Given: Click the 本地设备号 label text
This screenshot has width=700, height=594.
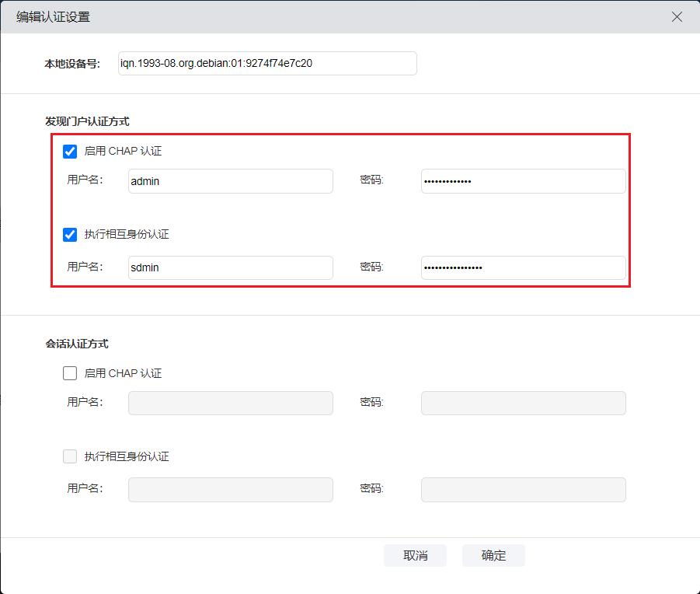Looking at the screenshot, I should (71, 64).
